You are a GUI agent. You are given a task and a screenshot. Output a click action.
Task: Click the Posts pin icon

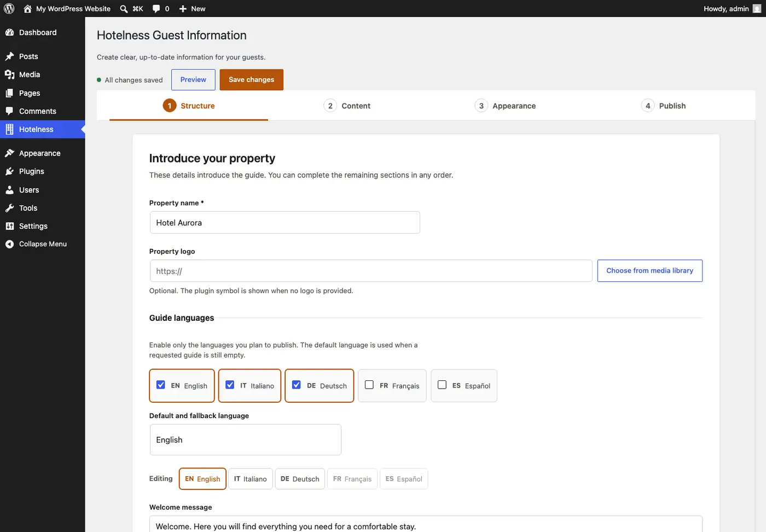tap(9, 56)
